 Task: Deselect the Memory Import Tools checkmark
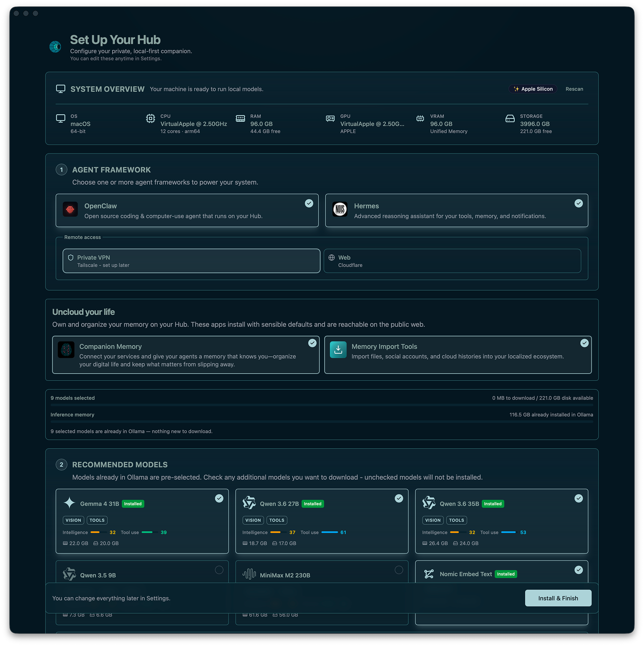tap(584, 343)
